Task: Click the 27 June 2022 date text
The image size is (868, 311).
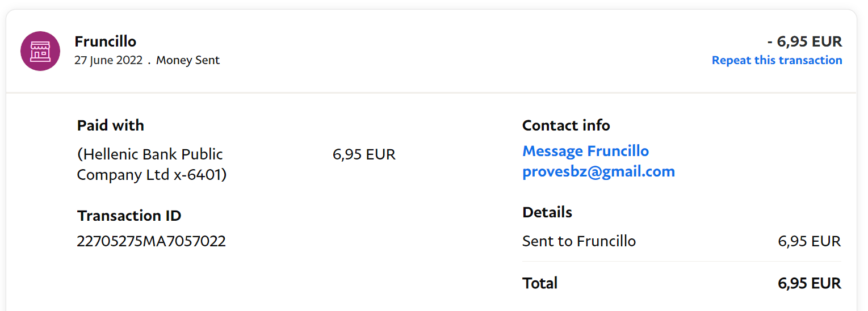Action: click(x=108, y=60)
